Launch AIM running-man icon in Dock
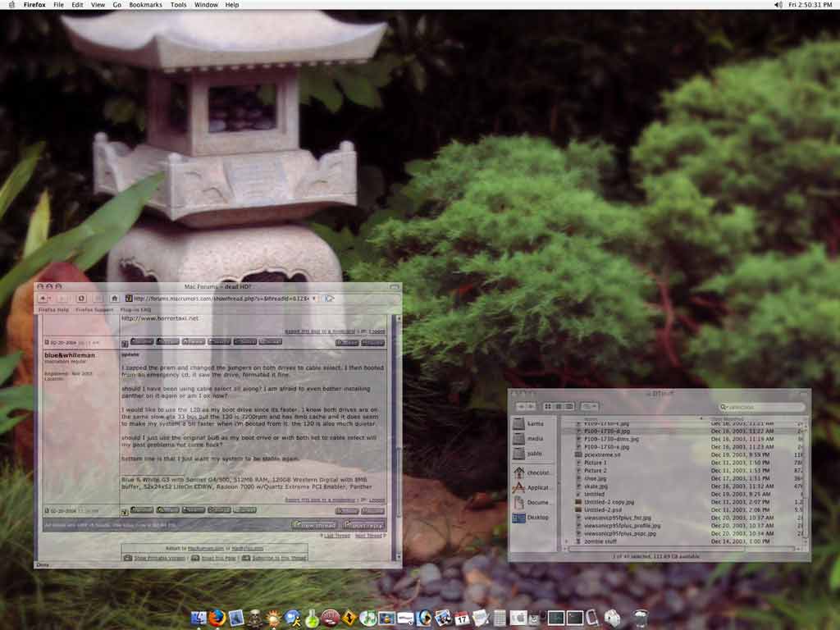The image size is (840, 630). click(x=293, y=619)
